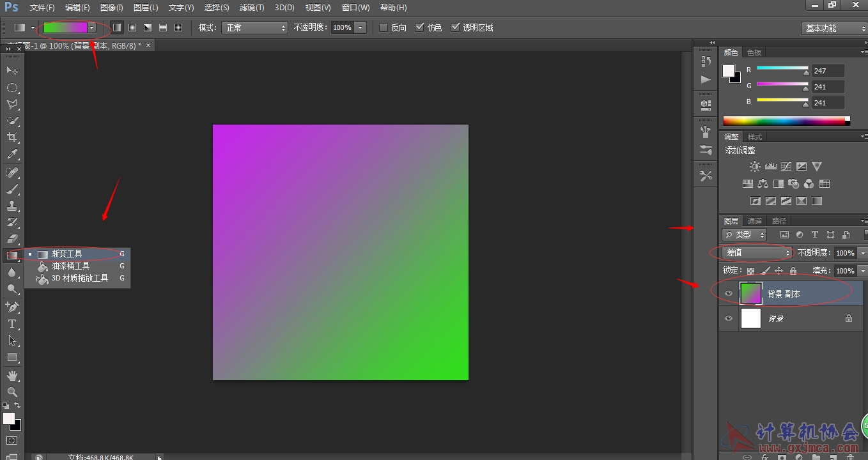Add a Curves adjustment
Image resolution: width=868 pixels, height=460 pixels.
coord(786,167)
